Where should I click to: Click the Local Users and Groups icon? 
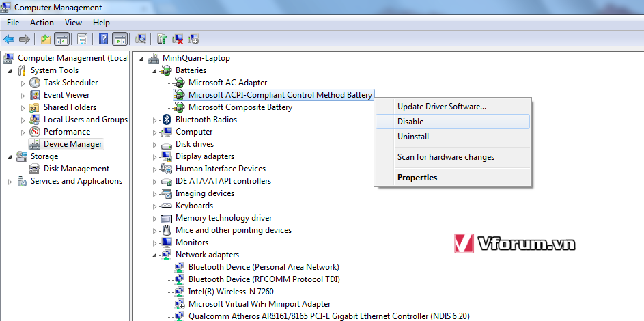click(35, 120)
